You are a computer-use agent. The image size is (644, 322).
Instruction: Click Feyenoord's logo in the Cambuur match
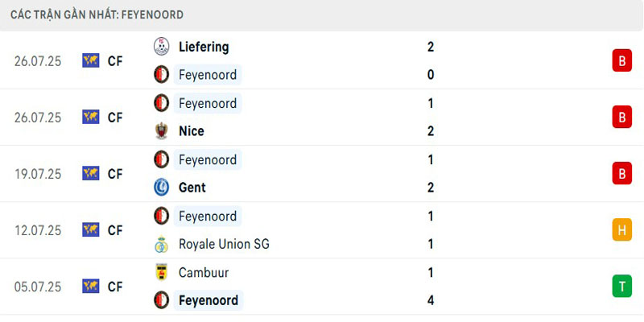coord(162,300)
